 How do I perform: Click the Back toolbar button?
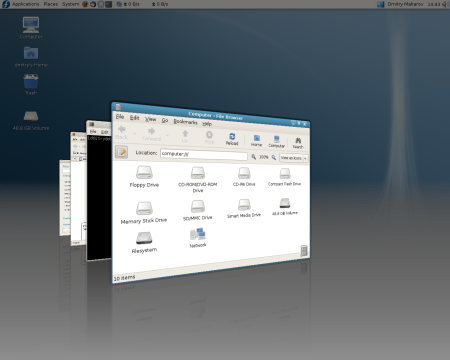(121, 132)
